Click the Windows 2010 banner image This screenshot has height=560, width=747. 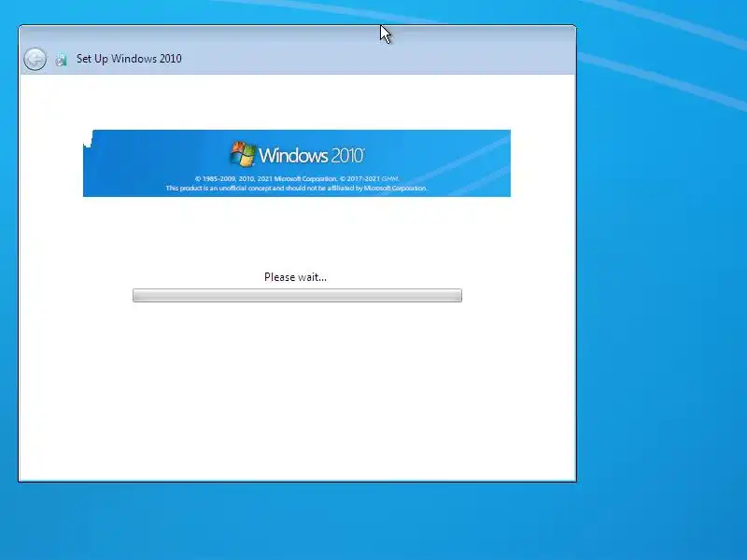(x=297, y=162)
